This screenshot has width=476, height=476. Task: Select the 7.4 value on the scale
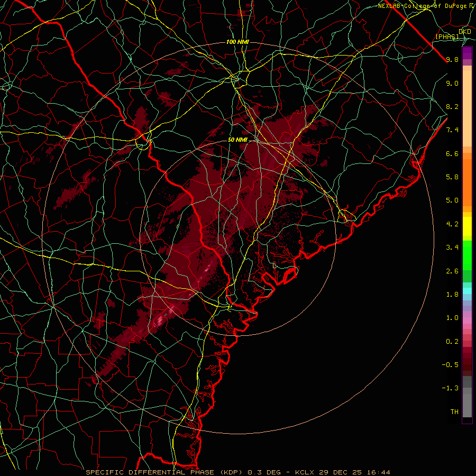452,130
